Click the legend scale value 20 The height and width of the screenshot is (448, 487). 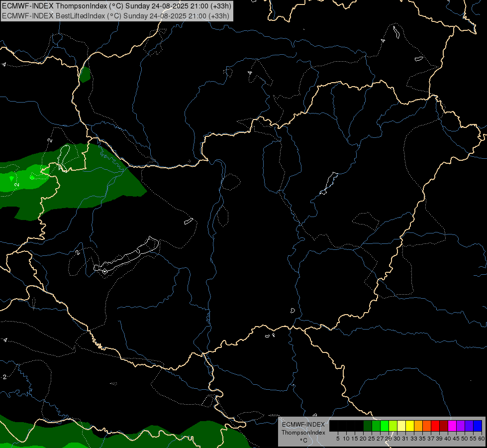tap(364, 439)
